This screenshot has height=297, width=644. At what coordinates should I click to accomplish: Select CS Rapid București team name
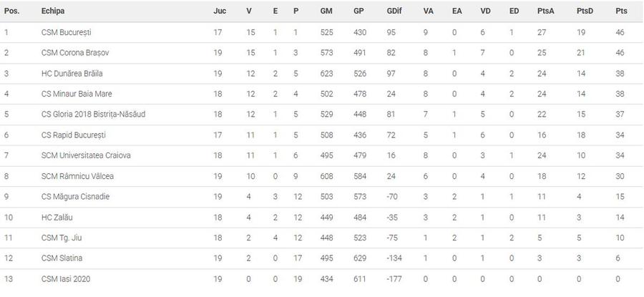tap(70, 135)
